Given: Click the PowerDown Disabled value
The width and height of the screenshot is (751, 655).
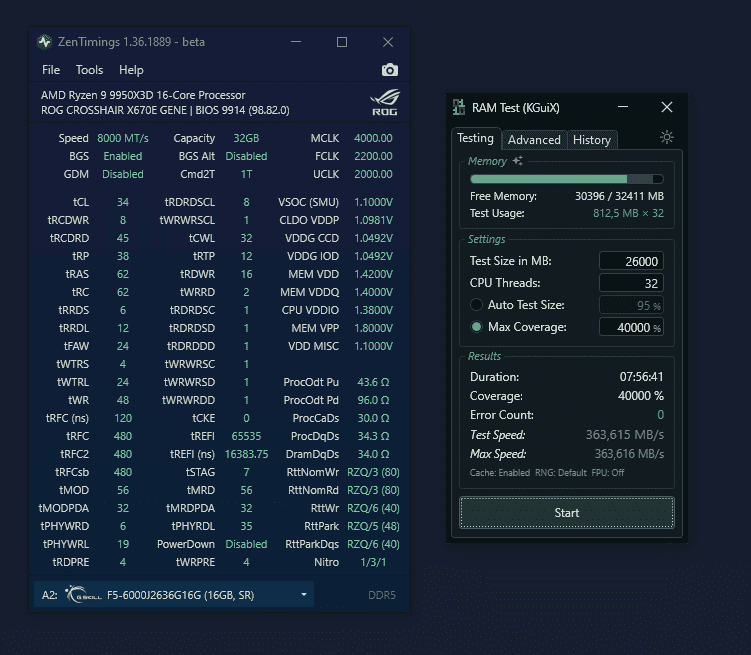Looking at the screenshot, I should point(246,544).
